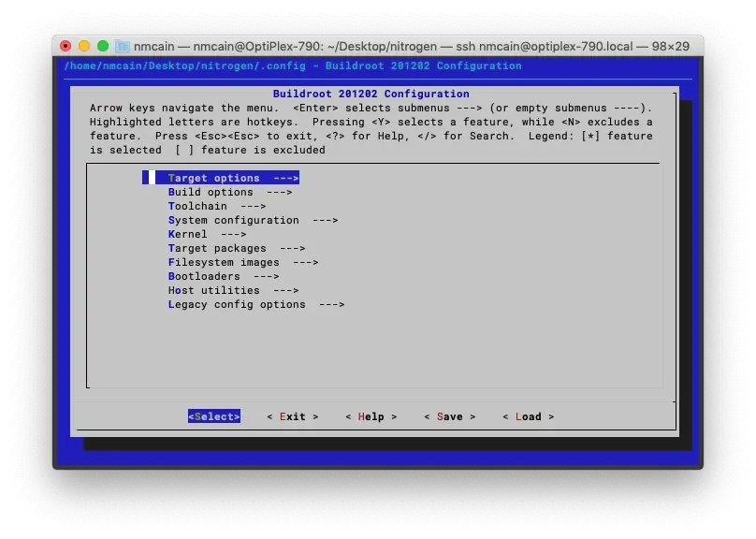Expand the Kernel submenu arrow
Viewport: 756px width, 539px height.
coord(233,234)
